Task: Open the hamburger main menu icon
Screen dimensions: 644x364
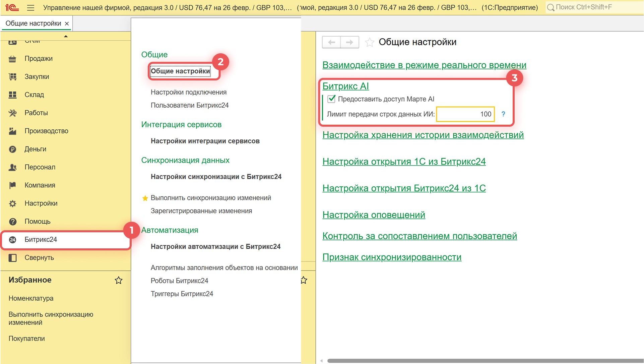Action: 30,7
